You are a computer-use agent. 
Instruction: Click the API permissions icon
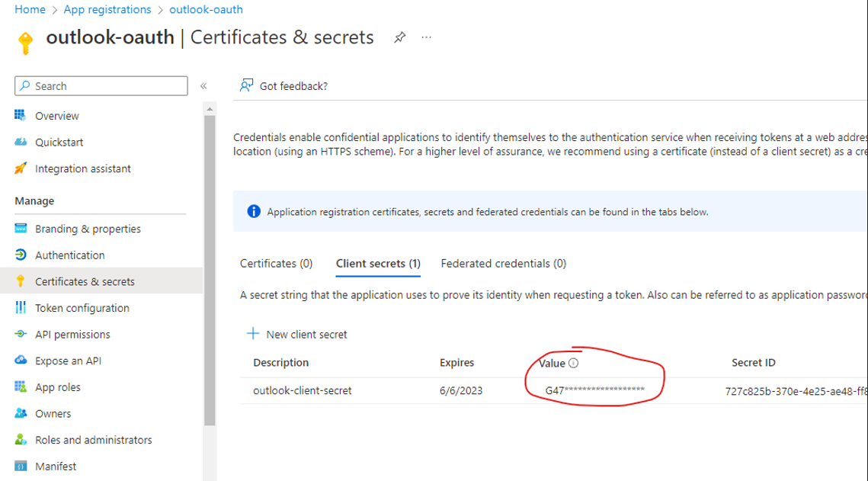21,334
